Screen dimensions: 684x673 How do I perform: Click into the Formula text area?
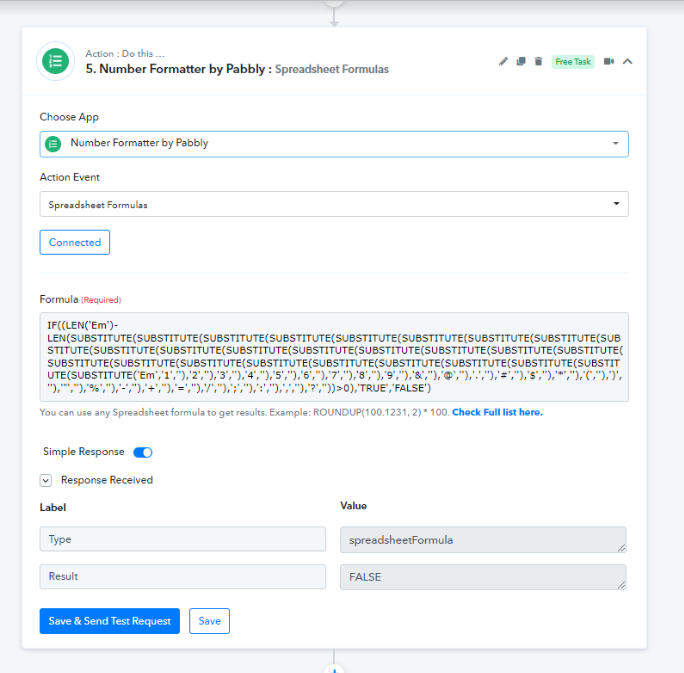click(x=334, y=357)
